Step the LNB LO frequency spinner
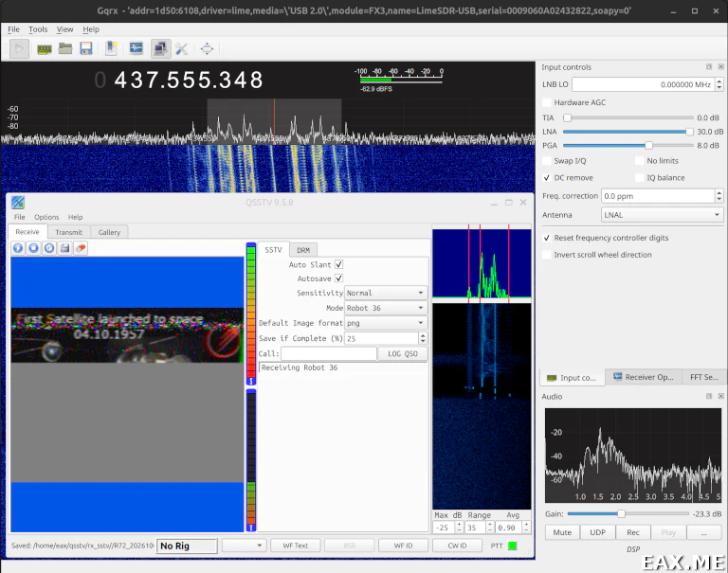 (719, 84)
